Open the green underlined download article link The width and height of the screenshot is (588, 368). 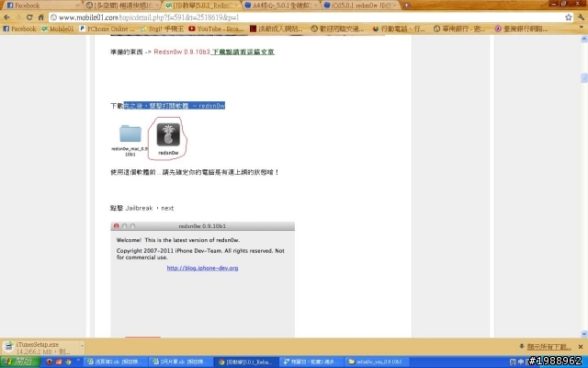click(x=243, y=52)
